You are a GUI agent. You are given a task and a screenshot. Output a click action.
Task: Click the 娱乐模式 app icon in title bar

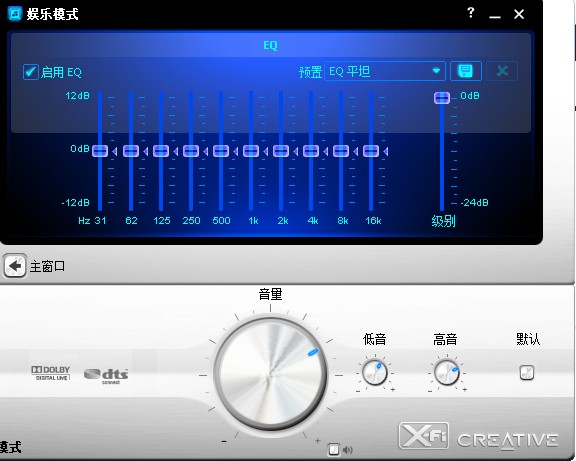15,14
